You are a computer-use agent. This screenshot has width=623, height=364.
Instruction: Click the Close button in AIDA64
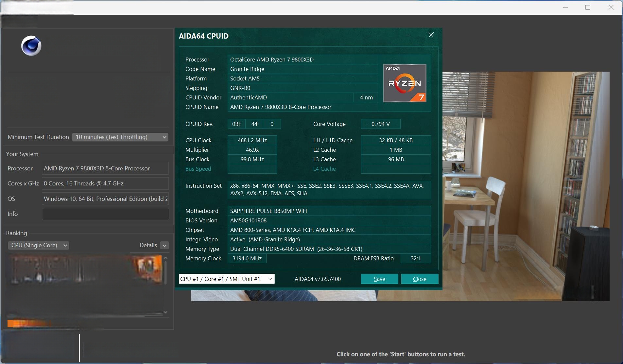point(420,279)
